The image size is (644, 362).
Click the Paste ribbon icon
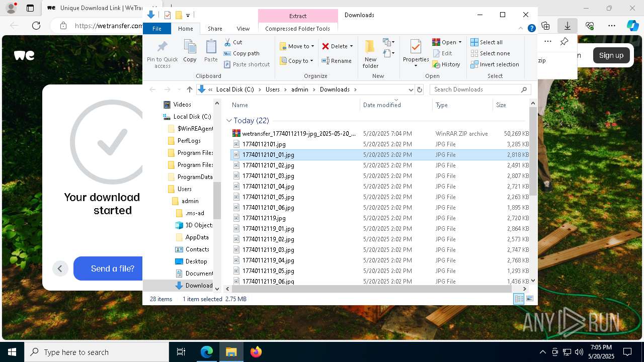coord(211,51)
